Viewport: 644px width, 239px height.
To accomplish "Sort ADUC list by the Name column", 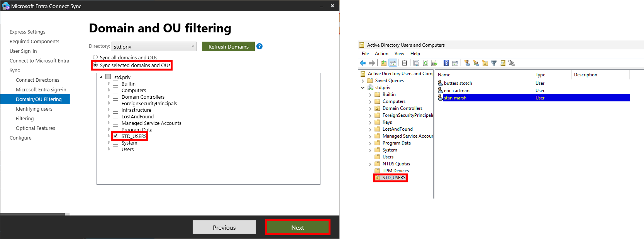I will 484,75.
